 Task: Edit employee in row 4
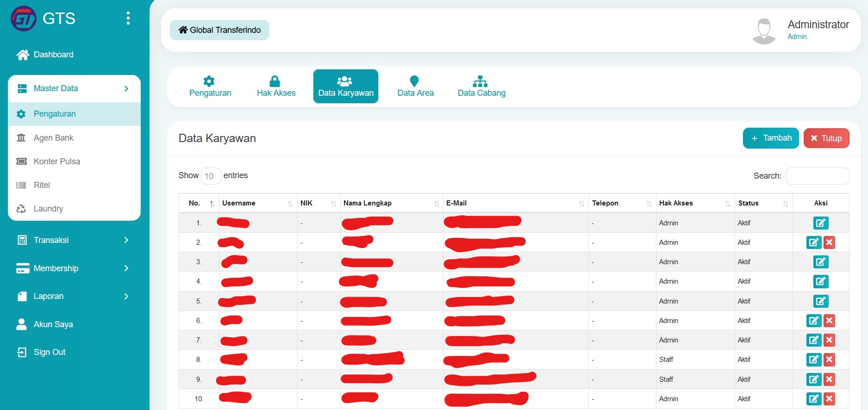tap(821, 281)
